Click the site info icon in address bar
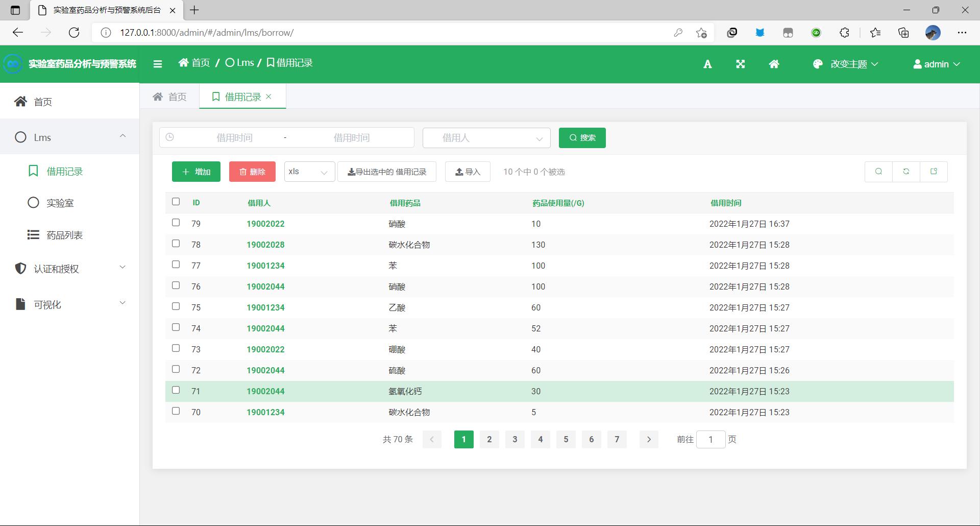This screenshot has width=980, height=526. (106, 33)
